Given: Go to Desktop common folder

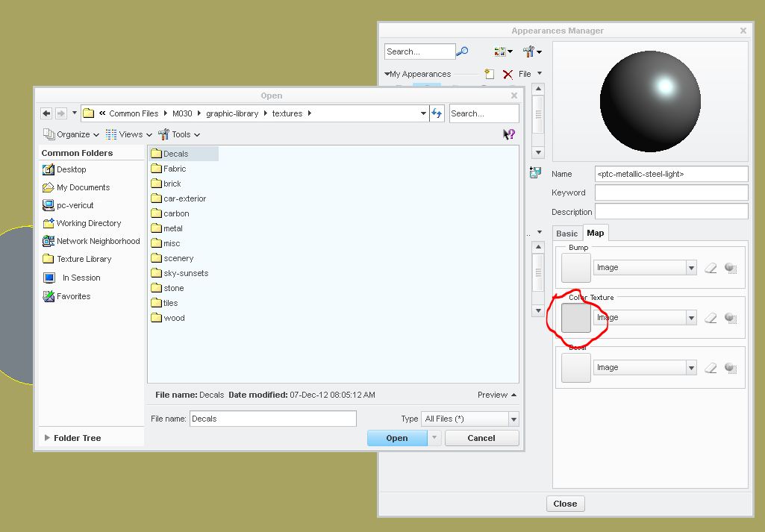Looking at the screenshot, I should tap(64, 169).
